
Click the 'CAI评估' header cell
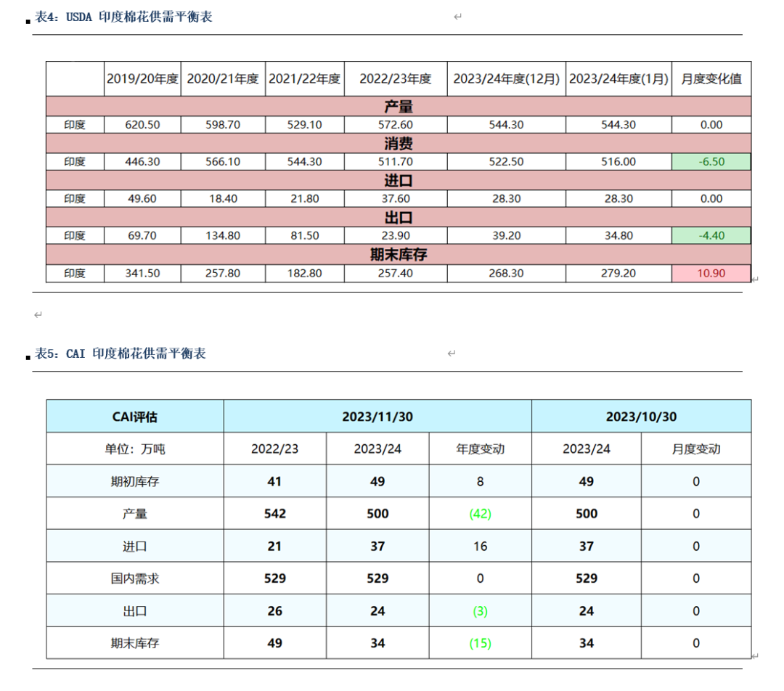coord(135,417)
